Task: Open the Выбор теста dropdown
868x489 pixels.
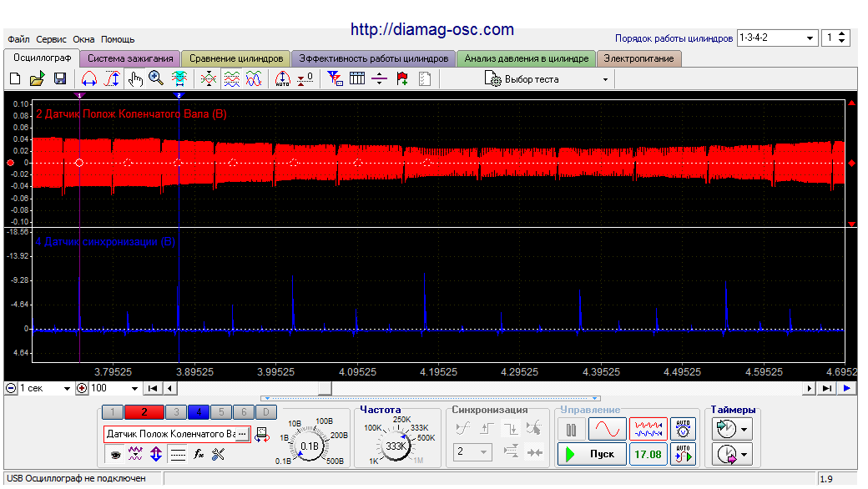Action: pos(547,79)
